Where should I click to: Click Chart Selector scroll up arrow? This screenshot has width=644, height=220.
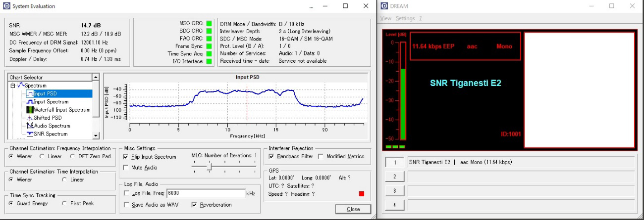click(x=96, y=77)
